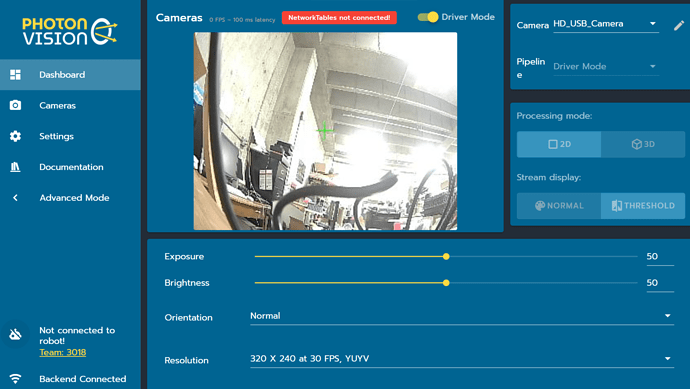Toggle the Driver Mode switch
690x389 pixels.
pyautogui.click(x=428, y=17)
